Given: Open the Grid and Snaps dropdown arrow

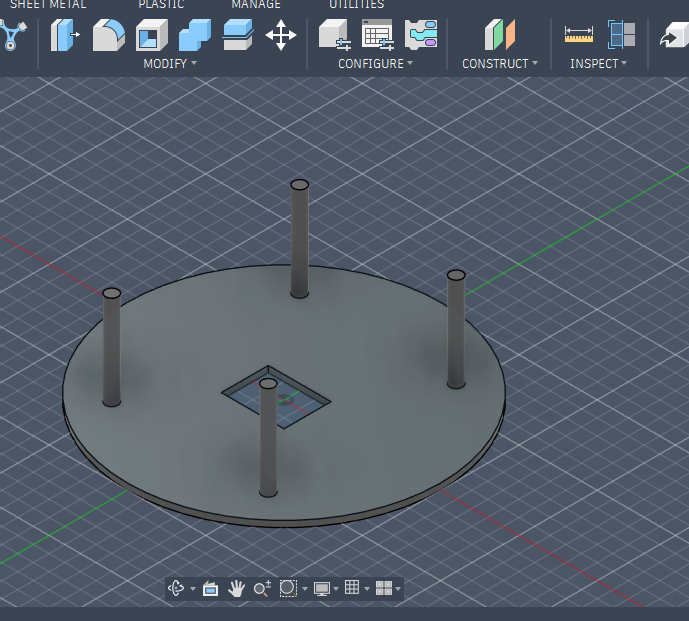Looking at the screenshot, I should coord(367,589).
